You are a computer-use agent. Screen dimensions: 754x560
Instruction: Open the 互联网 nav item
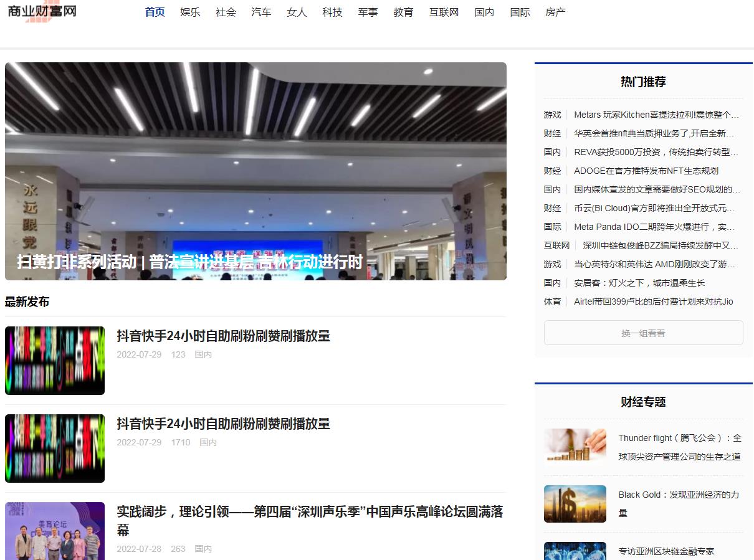click(444, 12)
